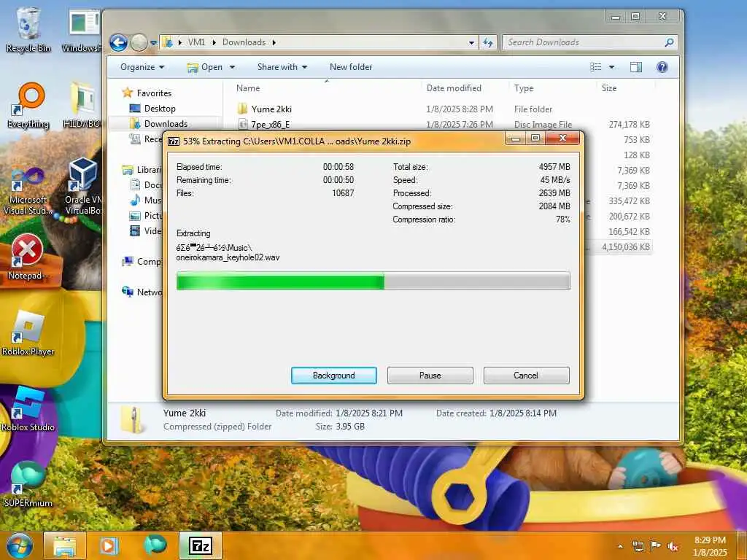The width and height of the screenshot is (747, 560).
Task: Open Roblox Studio desktop shortcut
Action: coord(28,408)
